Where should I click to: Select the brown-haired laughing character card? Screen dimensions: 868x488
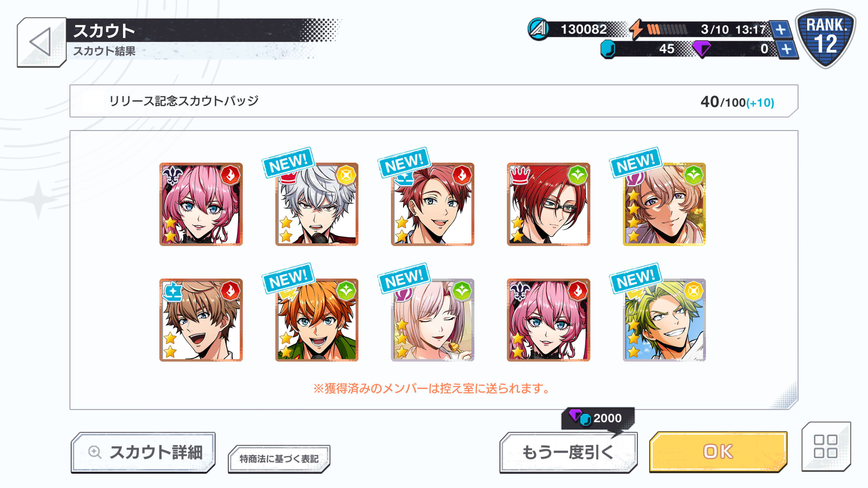pos(201,320)
